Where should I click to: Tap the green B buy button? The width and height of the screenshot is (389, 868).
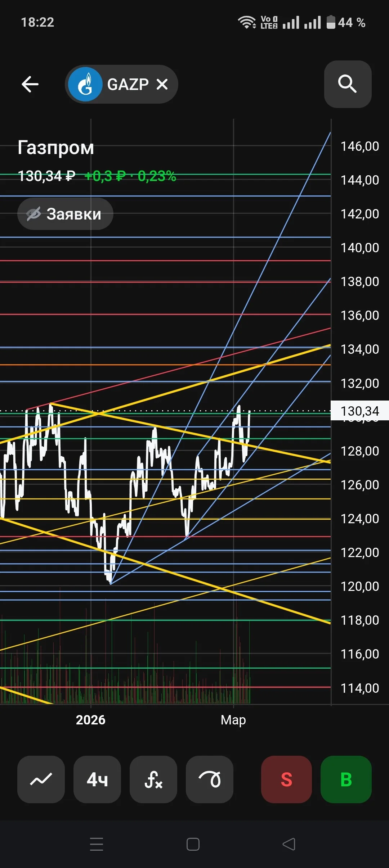(x=346, y=779)
